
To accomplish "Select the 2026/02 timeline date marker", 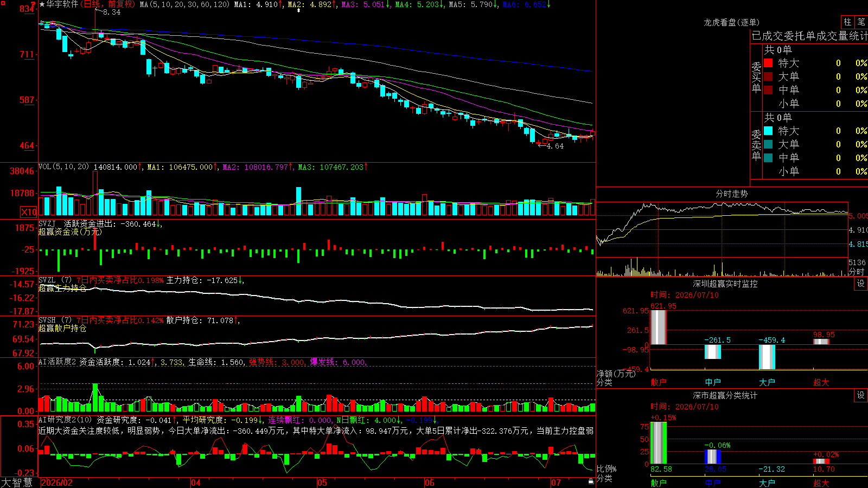I will pyautogui.click(x=57, y=483).
